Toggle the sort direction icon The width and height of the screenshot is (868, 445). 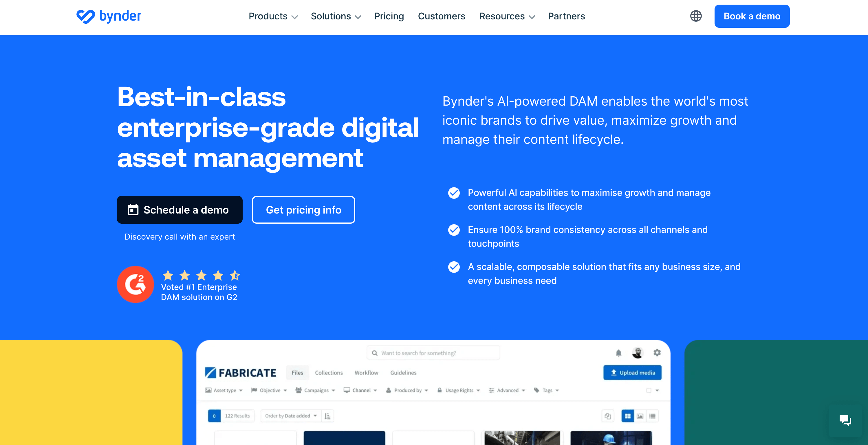327,416
